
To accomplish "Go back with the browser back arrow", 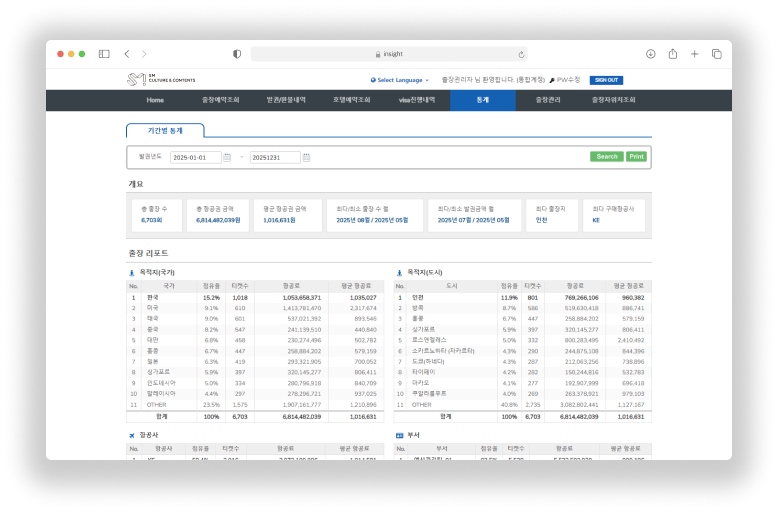I will 127,54.
